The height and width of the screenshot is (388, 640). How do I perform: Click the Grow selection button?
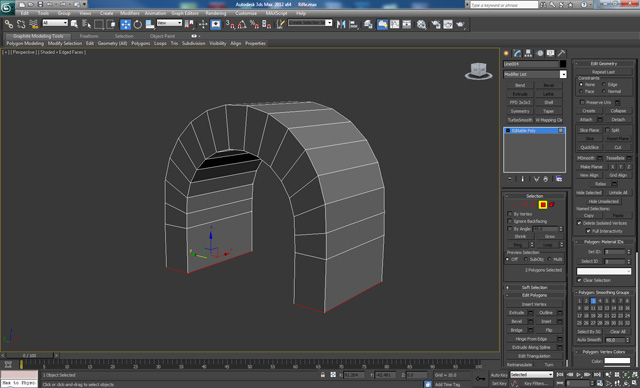549,237
